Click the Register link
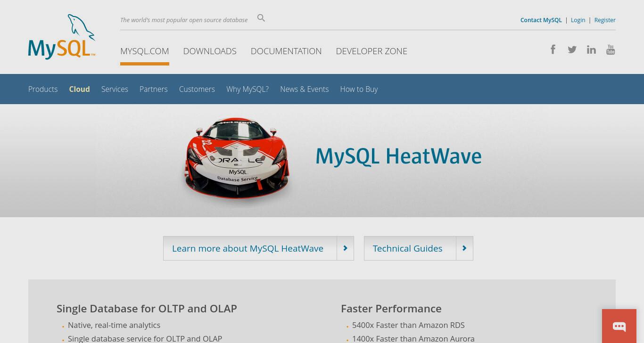This screenshot has height=343, width=644. pyautogui.click(x=605, y=20)
